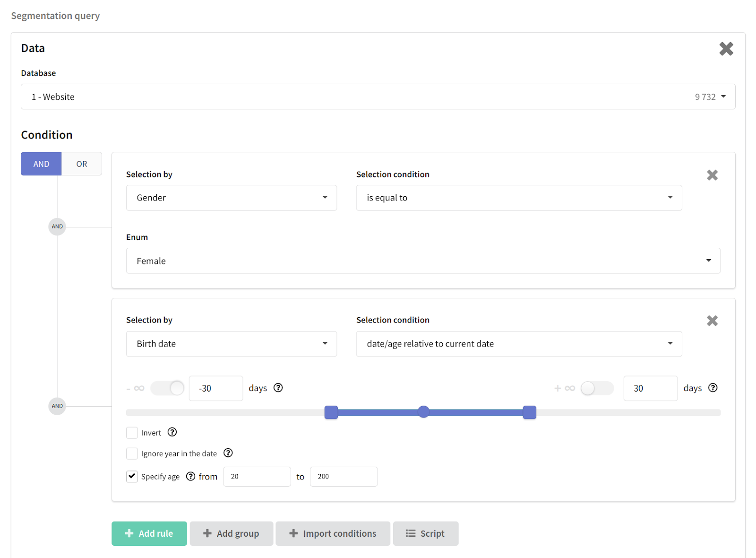Toggle the minus infinity switch

(x=167, y=388)
